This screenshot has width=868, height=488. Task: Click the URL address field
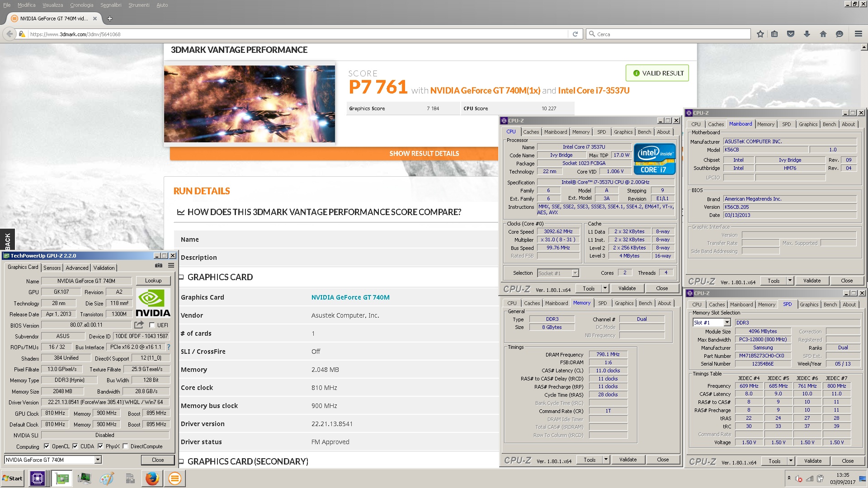coord(297,34)
